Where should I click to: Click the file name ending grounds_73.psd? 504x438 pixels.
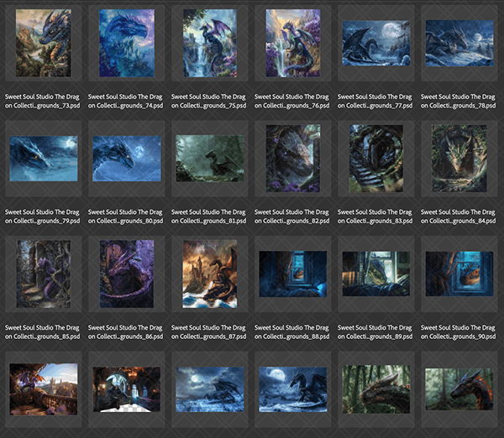point(43,101)
